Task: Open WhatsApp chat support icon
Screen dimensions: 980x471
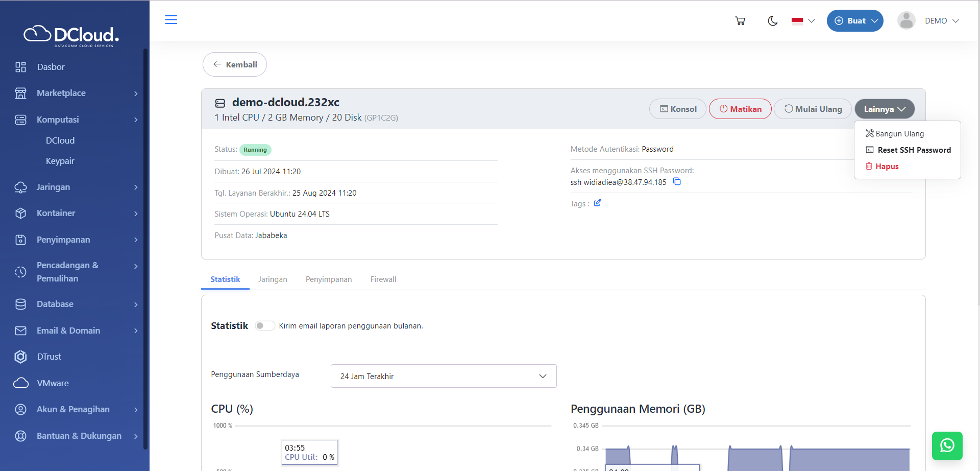Action: click(x=947, y=445)
